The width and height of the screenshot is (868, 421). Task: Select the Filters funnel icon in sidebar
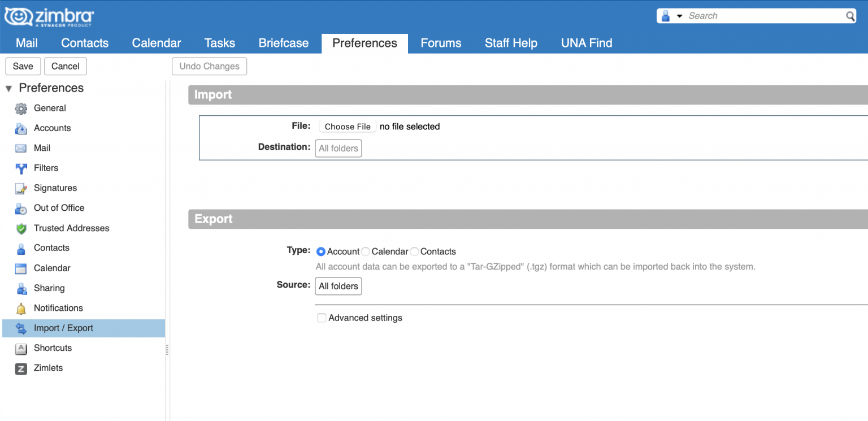(x=21, y=168)
